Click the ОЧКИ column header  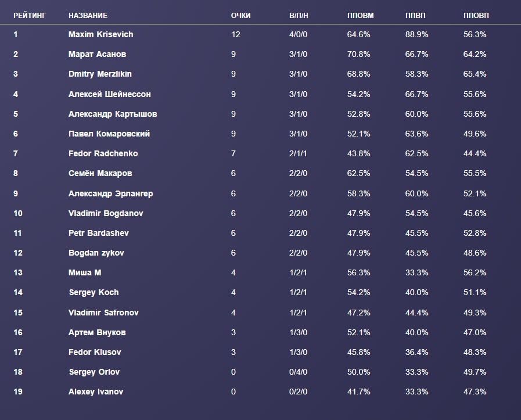pos(240,15)
